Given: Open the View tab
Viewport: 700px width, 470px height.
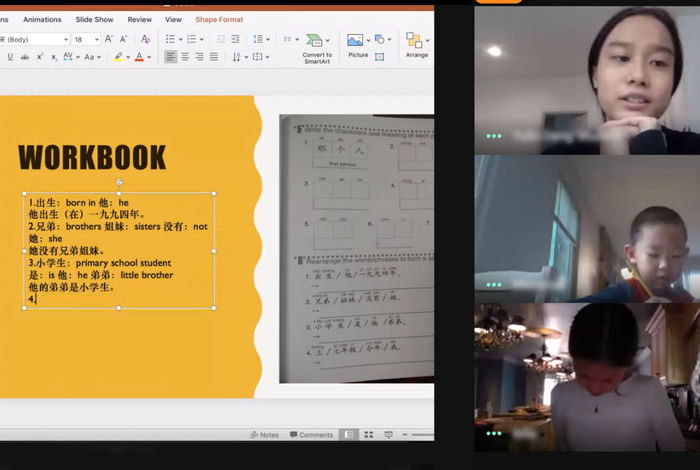Looking at the screenshot, I should 173,20.
